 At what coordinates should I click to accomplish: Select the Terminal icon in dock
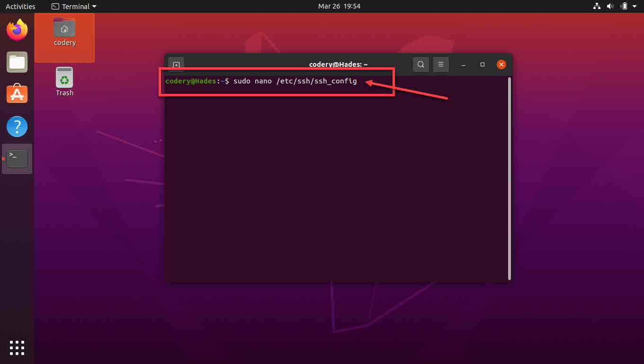point(17,159)
